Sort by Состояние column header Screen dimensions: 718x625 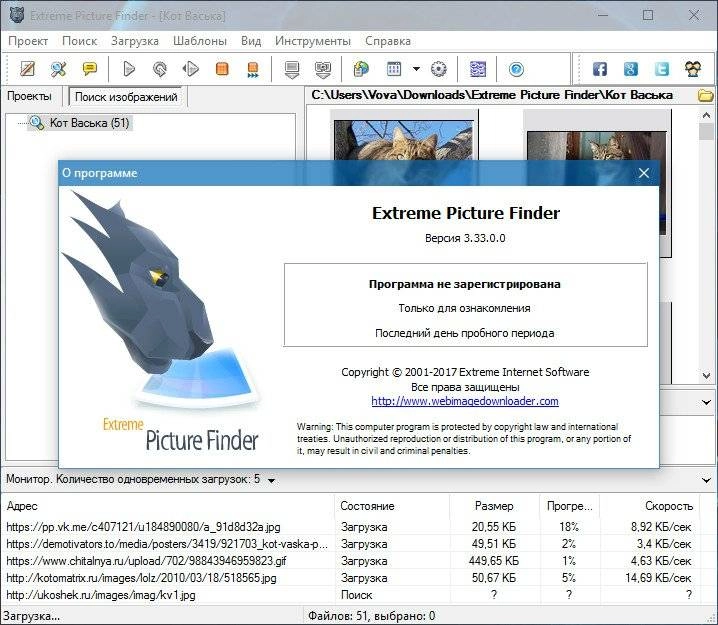[392, 506]
